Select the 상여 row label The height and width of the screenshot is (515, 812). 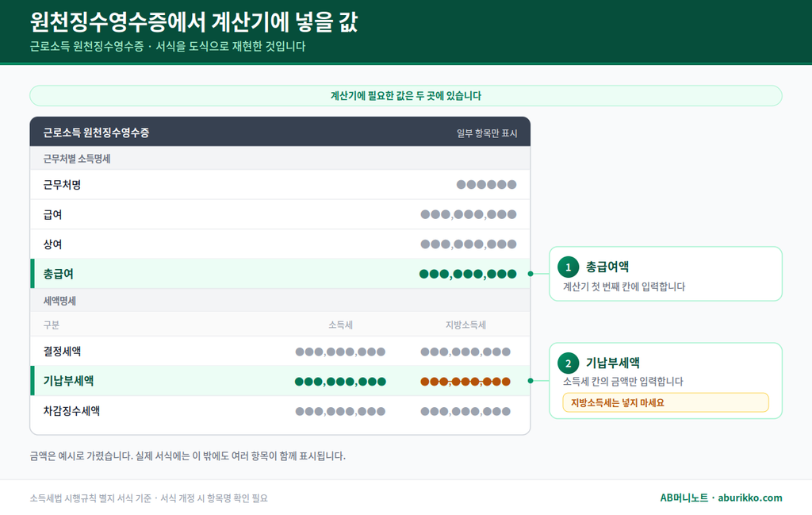pos(52,244)
